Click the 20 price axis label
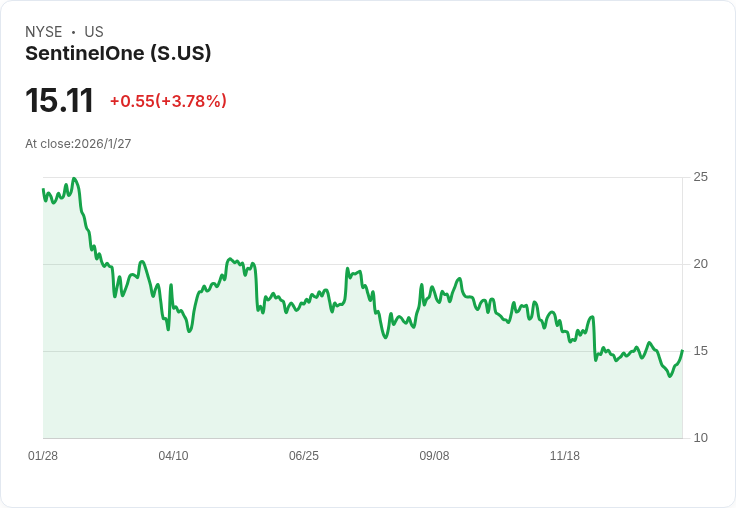 point(701,264)
